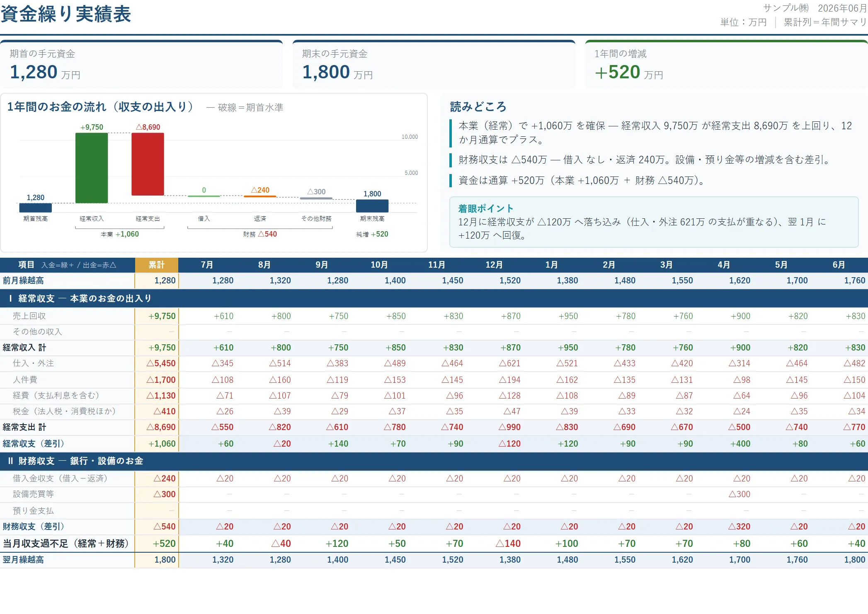
Task: Click the 資金繰り実績表 title
Action: [66, 14]
